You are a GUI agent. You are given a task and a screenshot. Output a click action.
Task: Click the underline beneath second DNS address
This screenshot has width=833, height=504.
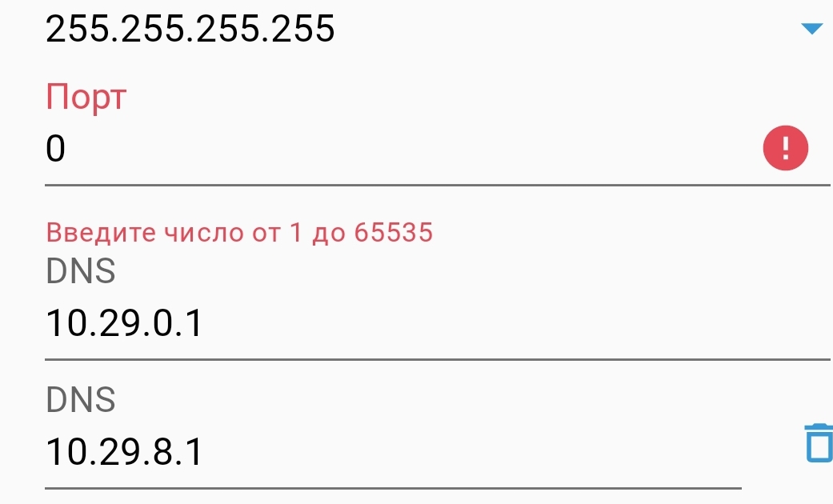393,488
